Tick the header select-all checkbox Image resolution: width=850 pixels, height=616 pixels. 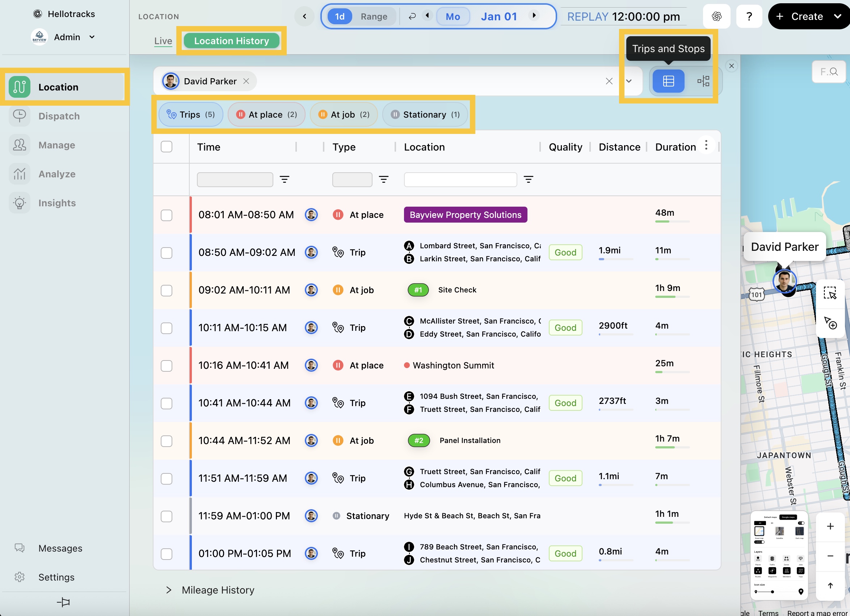167,147
